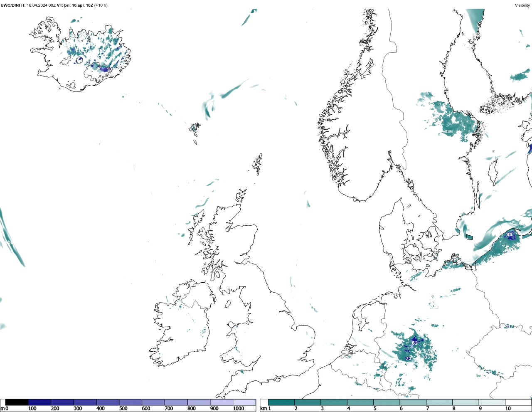Click the '(+10 h)' forecast offset text
The height and width of the screenshot is (412, 532).
101,5
